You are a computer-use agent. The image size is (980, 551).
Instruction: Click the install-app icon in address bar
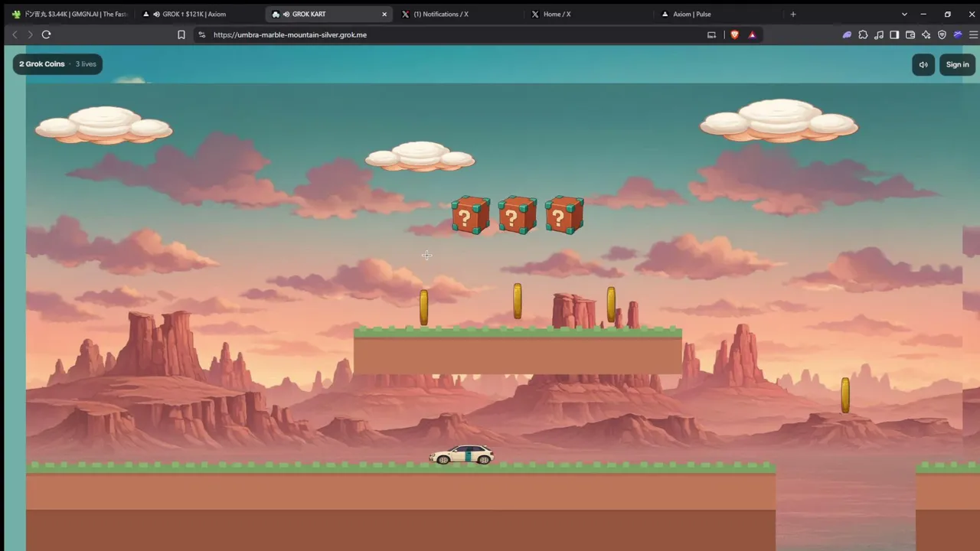tap(711, 34)
